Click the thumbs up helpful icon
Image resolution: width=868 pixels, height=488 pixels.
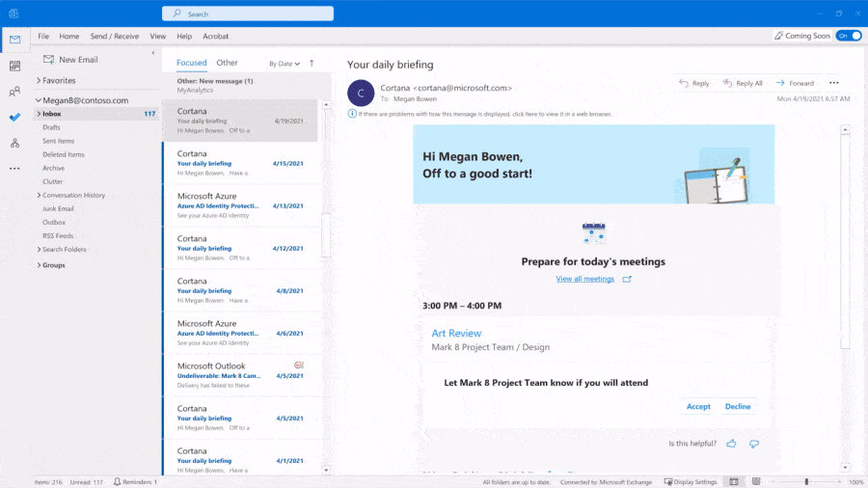[731, 444]
